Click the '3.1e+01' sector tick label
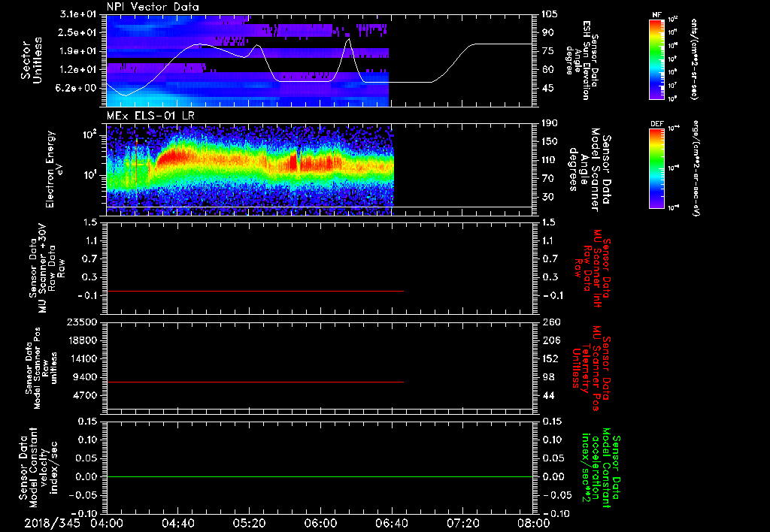 78,14
